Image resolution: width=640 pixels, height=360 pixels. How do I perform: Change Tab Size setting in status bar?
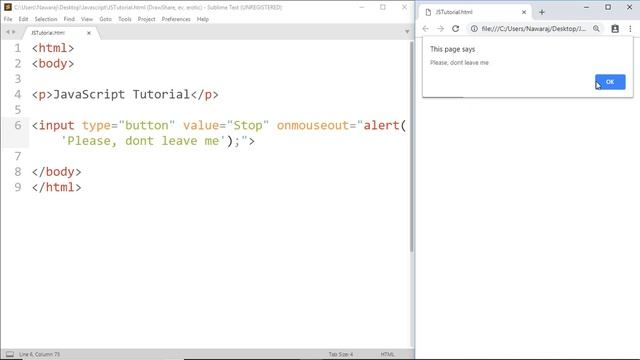tap(341, 354)
